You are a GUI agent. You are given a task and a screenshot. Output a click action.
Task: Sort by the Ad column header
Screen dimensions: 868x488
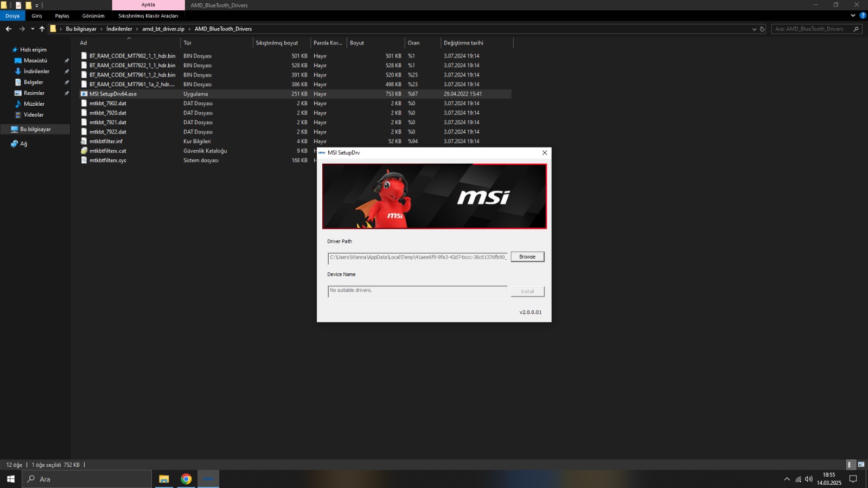pos(129,43)
